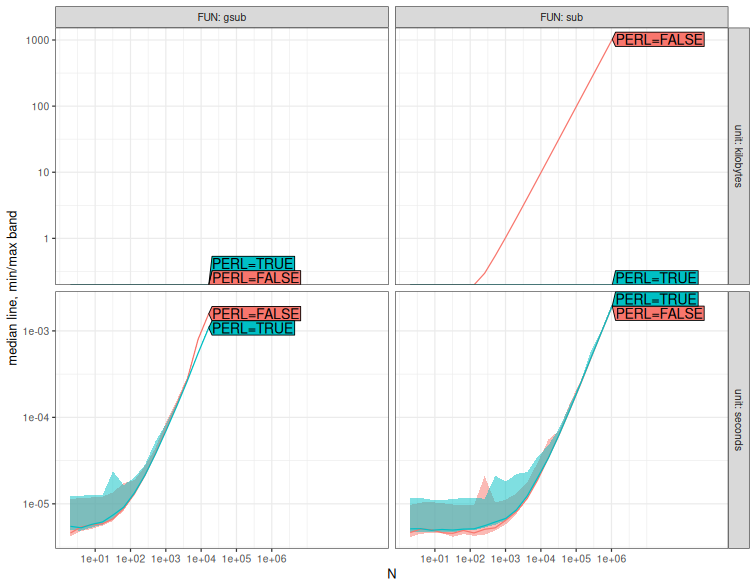Click the 'FUN: gsub' facet header
756x588 pixels.
(x=221, y=17)
